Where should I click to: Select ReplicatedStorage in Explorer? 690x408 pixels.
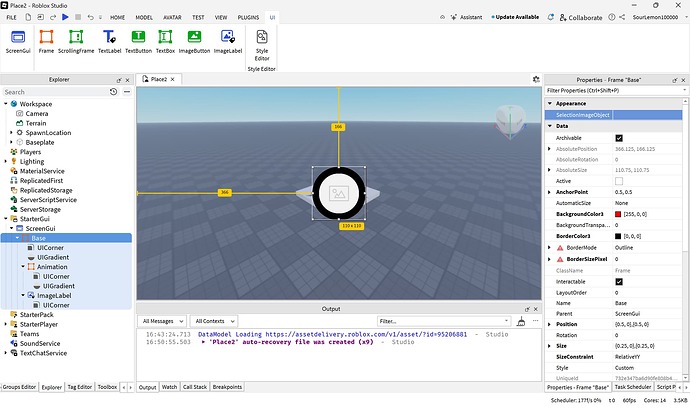[x=46, y=190]
